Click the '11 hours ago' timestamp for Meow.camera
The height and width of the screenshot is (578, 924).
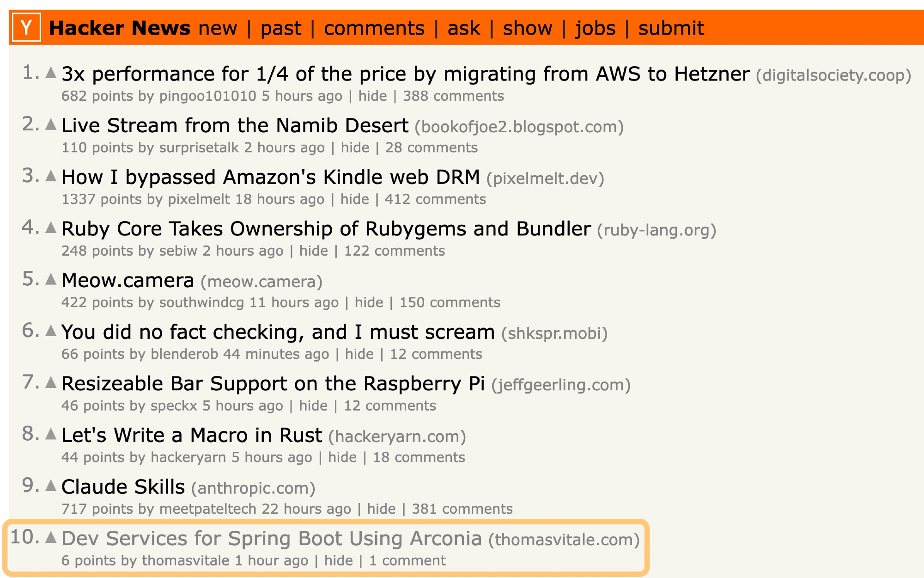[294, 302]
